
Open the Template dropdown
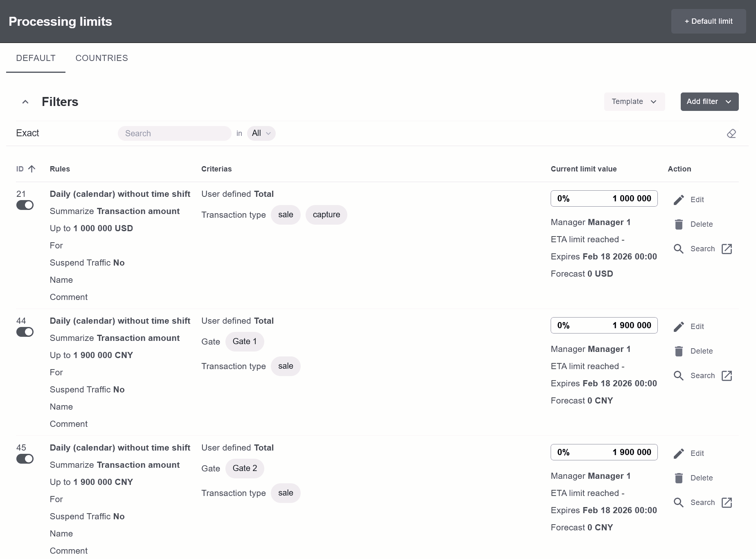tap(634, 101)
